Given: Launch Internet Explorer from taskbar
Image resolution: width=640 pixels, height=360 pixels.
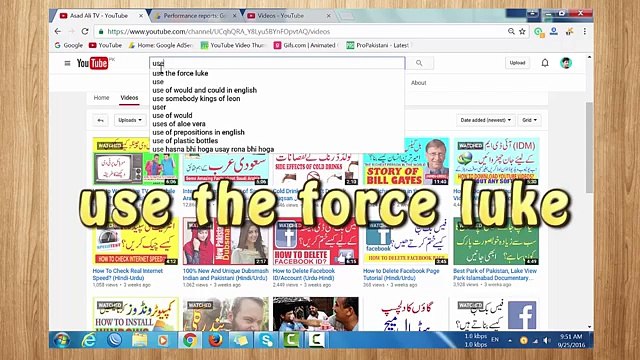Looking at the screenshot, I should tap(89, 340).
